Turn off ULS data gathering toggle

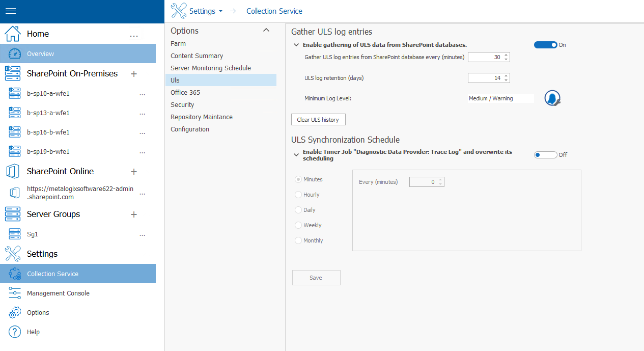tap(545, 45)
